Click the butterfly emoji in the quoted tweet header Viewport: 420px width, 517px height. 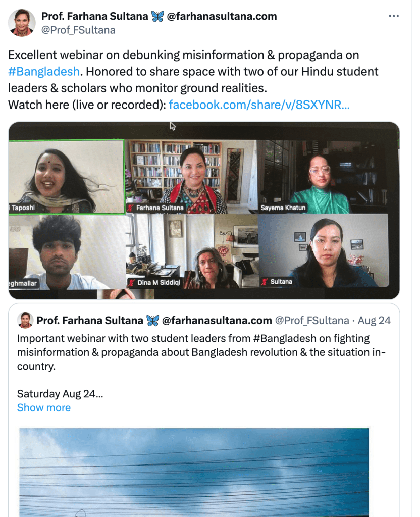[152, 320]
